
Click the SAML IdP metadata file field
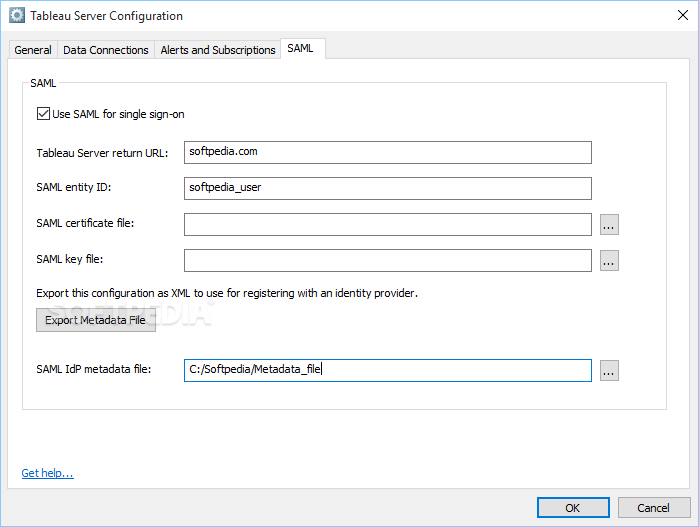(388, 371)
